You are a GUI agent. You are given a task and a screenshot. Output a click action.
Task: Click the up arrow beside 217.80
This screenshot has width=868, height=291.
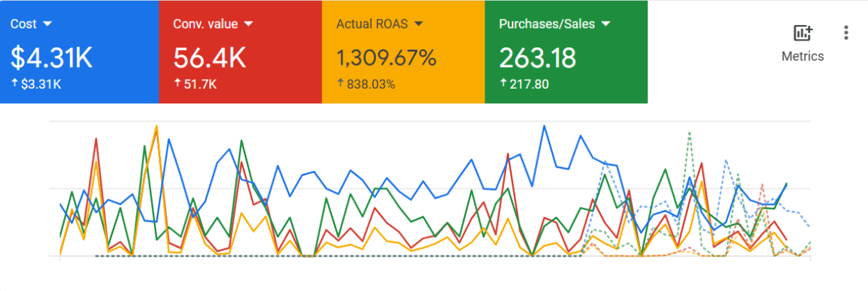tap(503, 84)
